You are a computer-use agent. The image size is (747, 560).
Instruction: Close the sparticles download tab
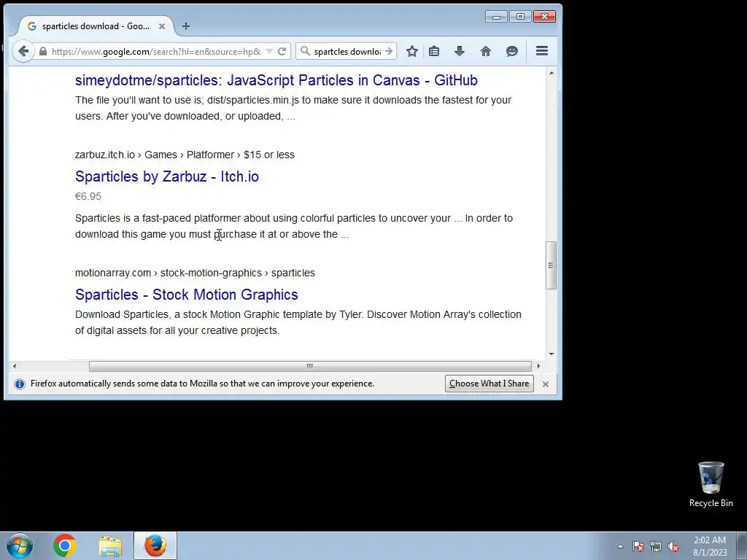point(162,26)
